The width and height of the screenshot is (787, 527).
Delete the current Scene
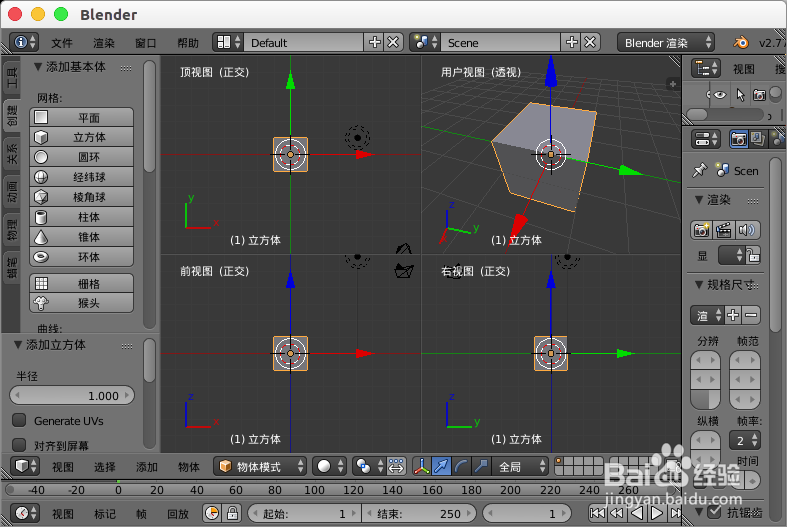(590, 42)
